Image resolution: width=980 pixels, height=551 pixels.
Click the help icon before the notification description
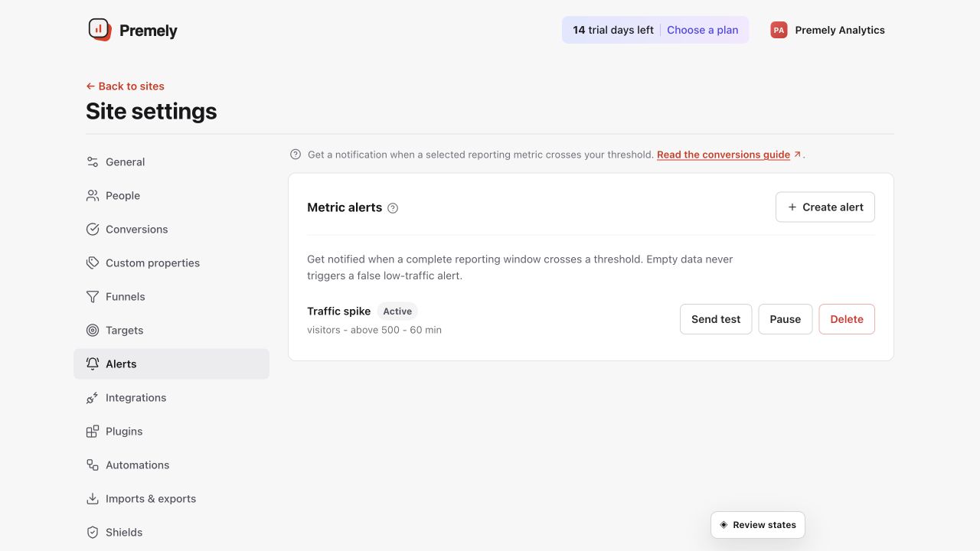(296, 155)
